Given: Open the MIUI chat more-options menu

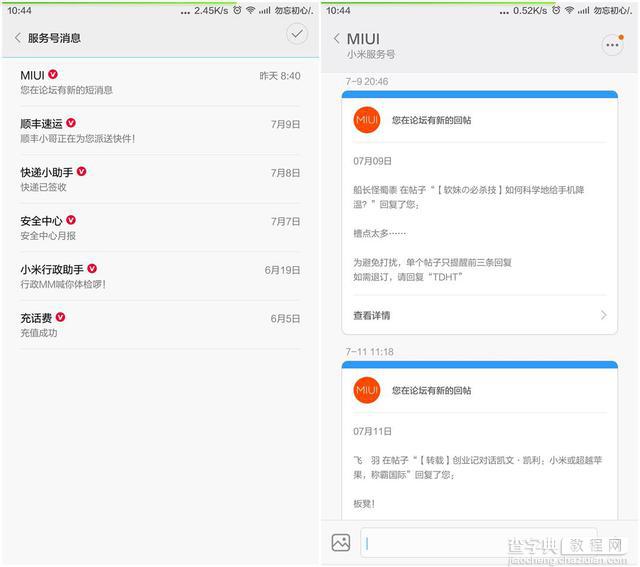Looking at the screenshot, I should [612, 45].
